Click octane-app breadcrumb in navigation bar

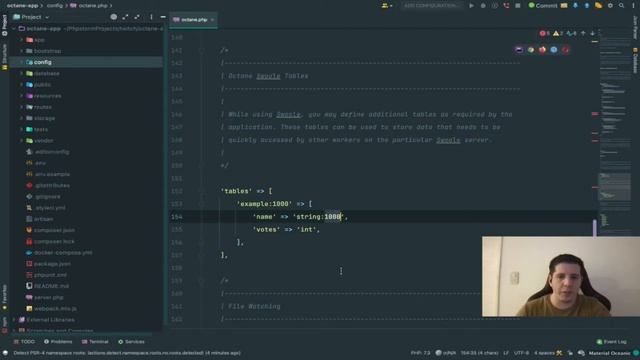(x=22, y=6)
